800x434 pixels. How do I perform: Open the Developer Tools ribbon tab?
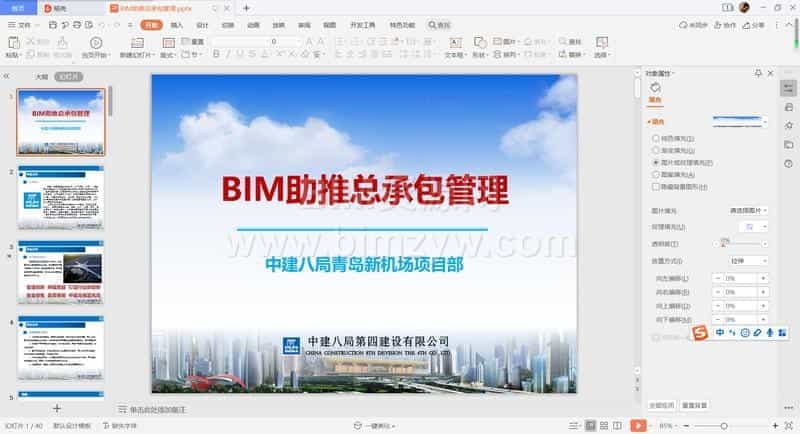tap(362, 24)
